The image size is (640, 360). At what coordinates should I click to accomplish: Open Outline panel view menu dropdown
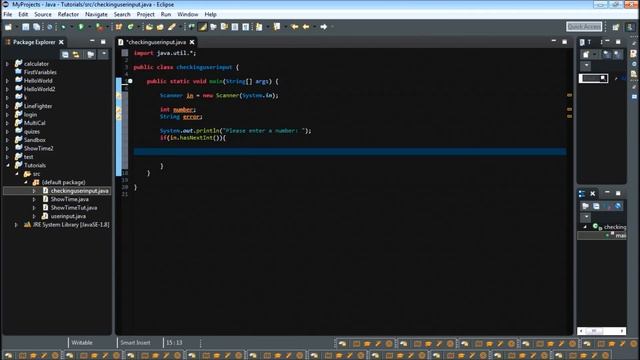coord(586,217)
